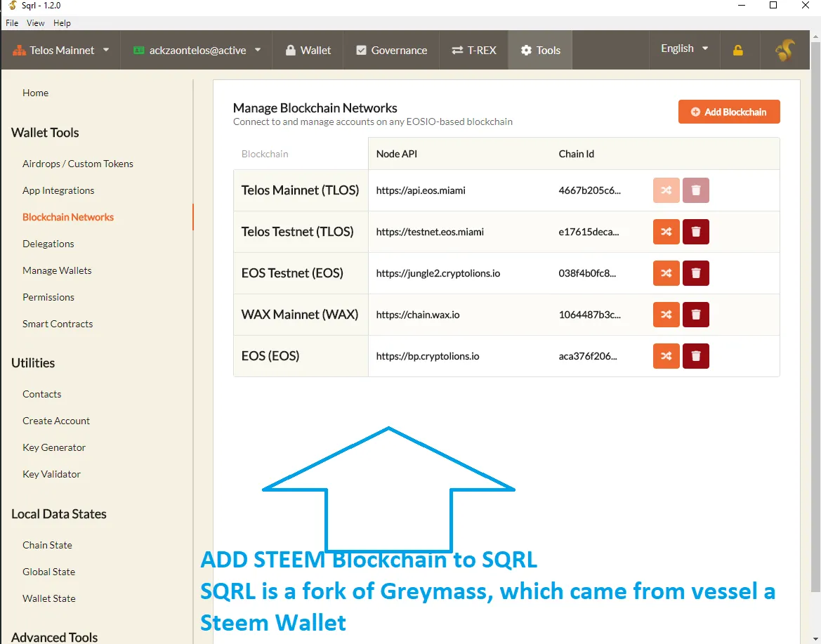This screenshot has width=821, height=644.
Task: Delete the WAX Mainnet entry
Action: pos(695,314)
